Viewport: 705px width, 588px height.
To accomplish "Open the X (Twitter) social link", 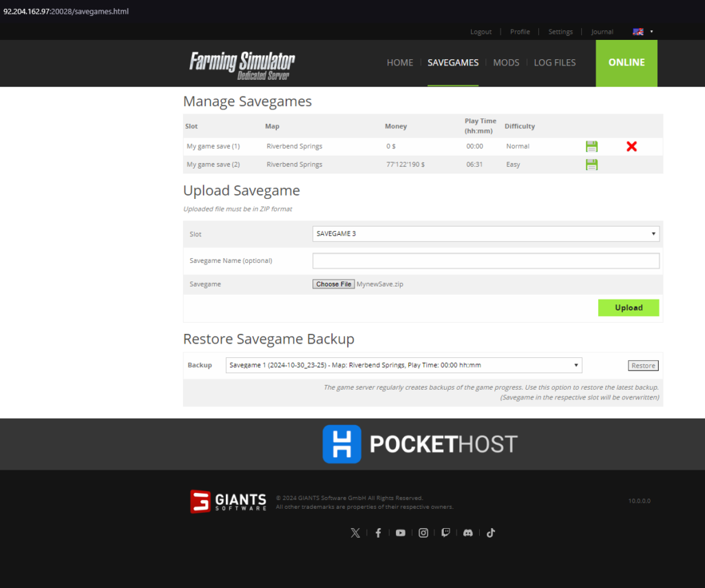I will click(355, 533).
